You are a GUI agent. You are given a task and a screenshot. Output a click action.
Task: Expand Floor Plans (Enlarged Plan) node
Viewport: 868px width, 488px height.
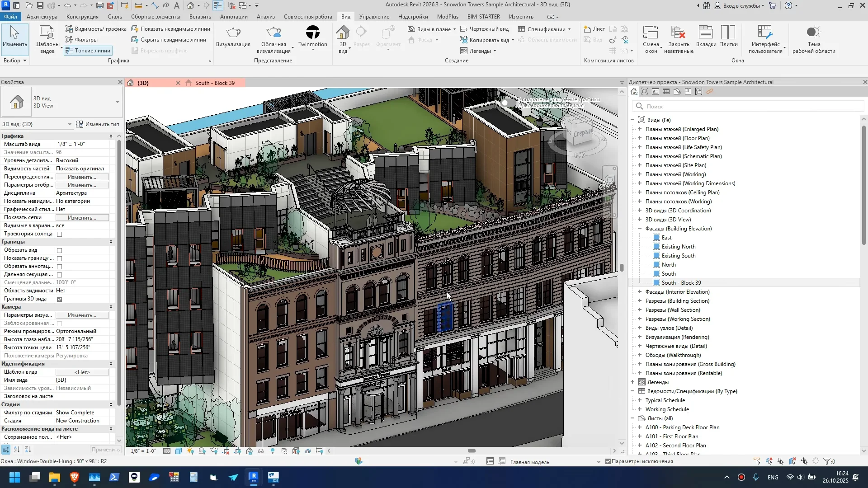click(640, 129)
